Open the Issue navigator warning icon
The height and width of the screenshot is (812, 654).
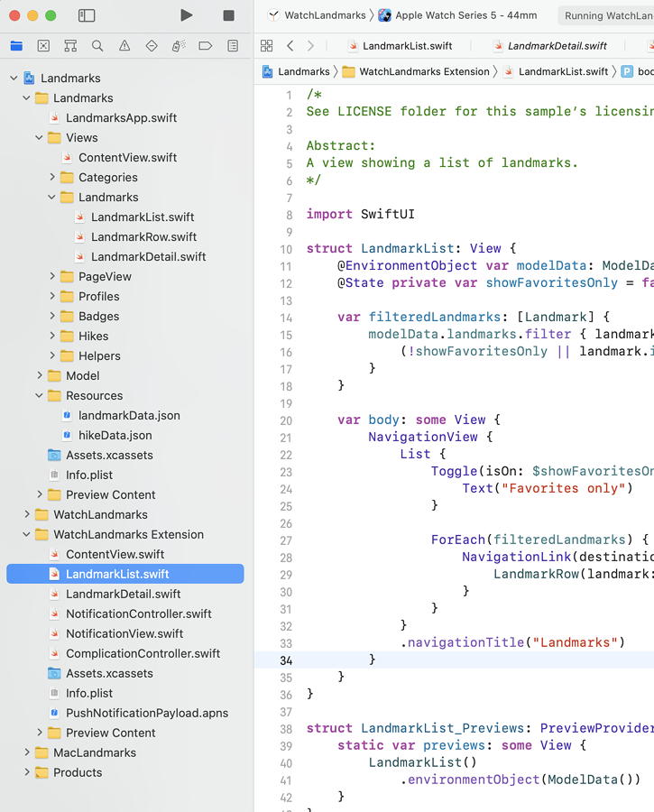click(124, 46)
